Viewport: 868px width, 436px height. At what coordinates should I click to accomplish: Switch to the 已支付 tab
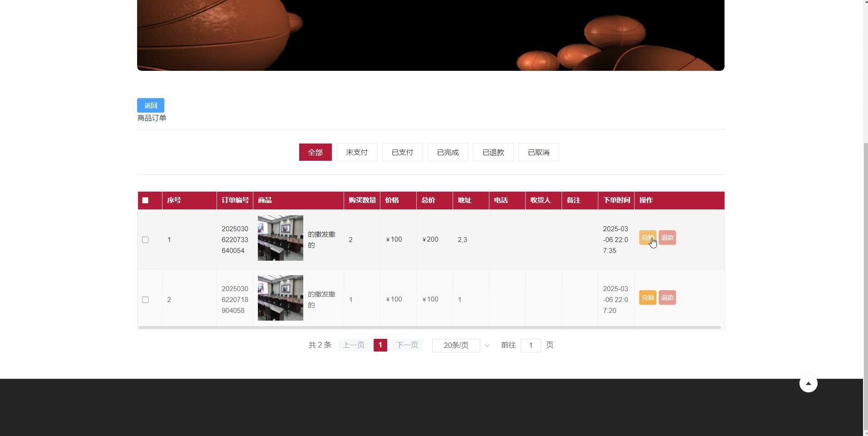(x=402, y=152)
